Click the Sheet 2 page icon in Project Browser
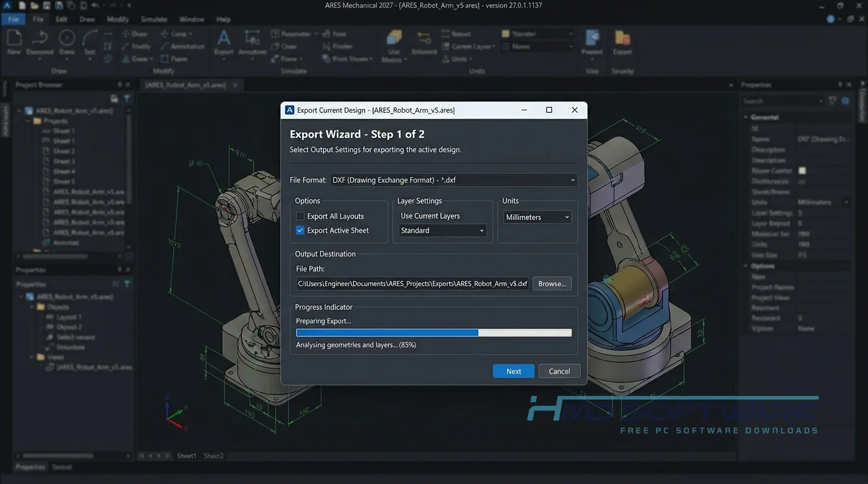Image resolution: width=868 pixels, height=484 pixels. click(x=45, y=151)
